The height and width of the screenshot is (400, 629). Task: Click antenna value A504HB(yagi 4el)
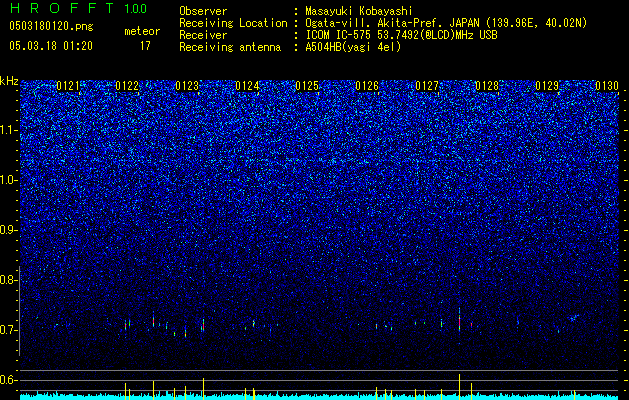[x=353, y=47]
